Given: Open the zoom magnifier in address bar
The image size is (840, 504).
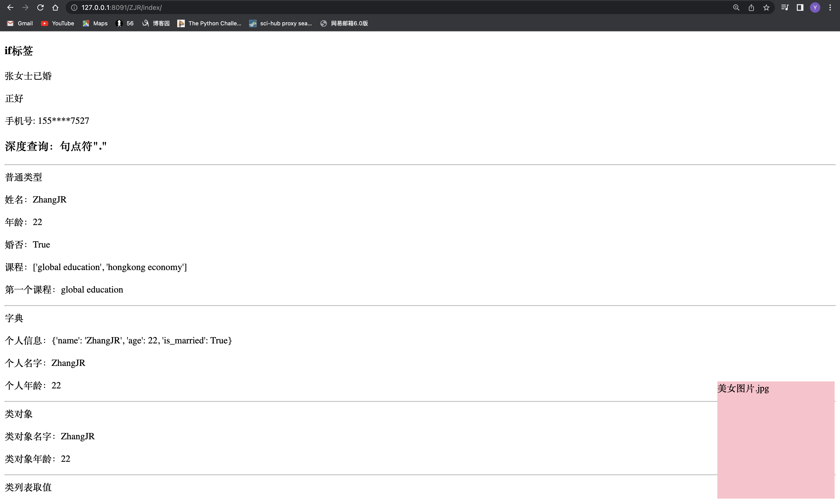Looking at the screenshot, I should 736,8.
